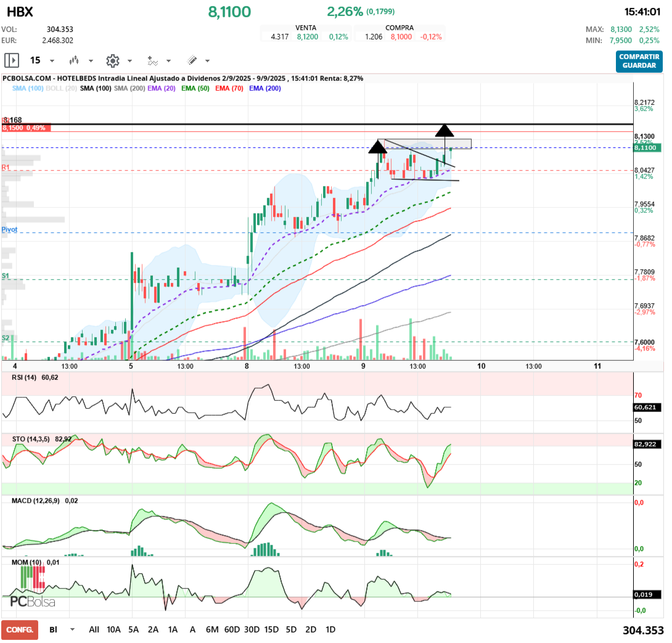The image size is (672, 643).
Task: Click the VOL value 304.353 in header
Action: coord(60,29)
